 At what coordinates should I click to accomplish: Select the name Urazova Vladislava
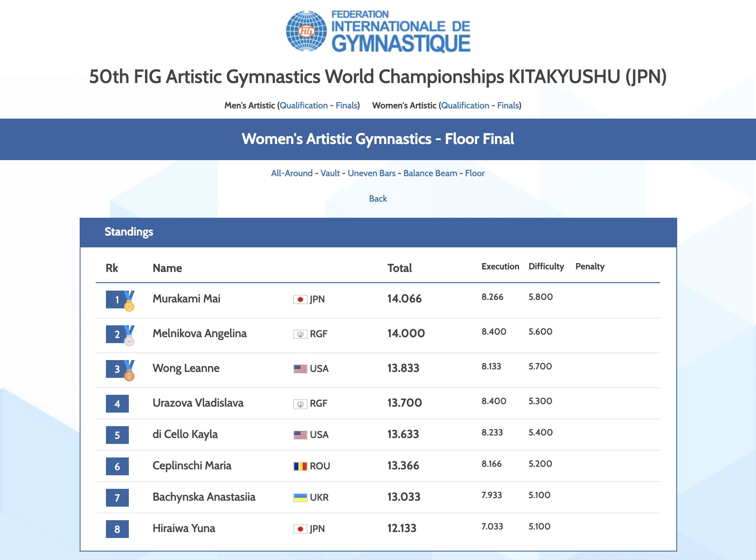pyautogui.click(x=198, y=403)
